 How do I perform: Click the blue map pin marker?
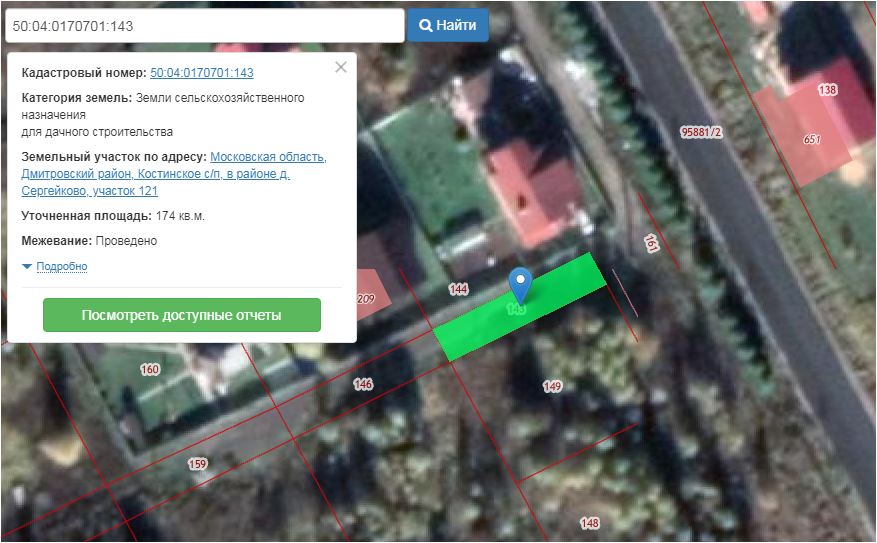[519, 283]
